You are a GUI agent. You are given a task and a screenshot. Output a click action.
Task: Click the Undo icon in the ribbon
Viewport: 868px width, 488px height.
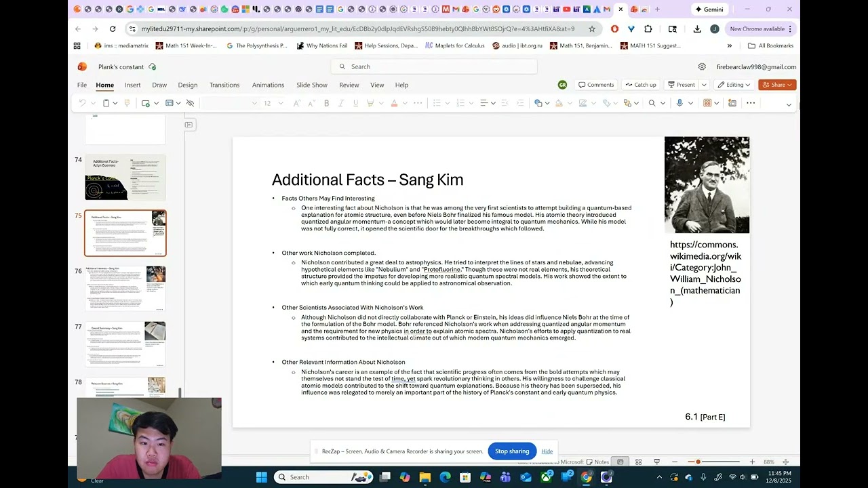83,103
